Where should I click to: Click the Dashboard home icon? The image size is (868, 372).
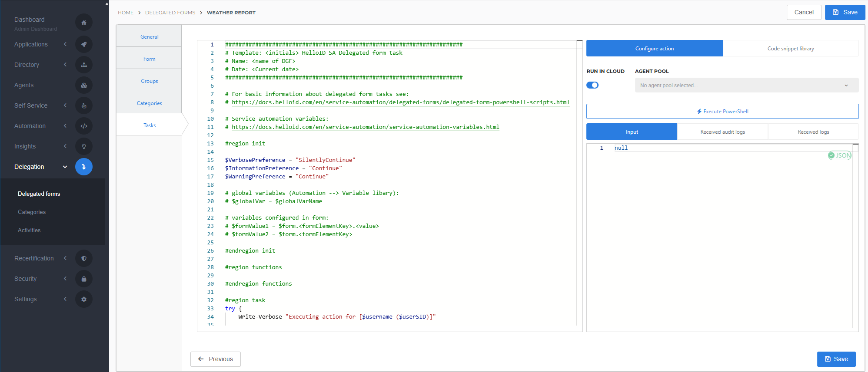[x=84, y=23]
